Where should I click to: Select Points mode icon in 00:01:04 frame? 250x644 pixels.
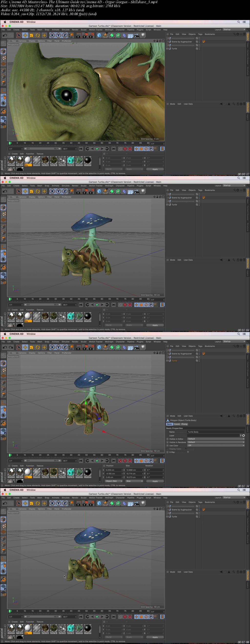(3, 226)
